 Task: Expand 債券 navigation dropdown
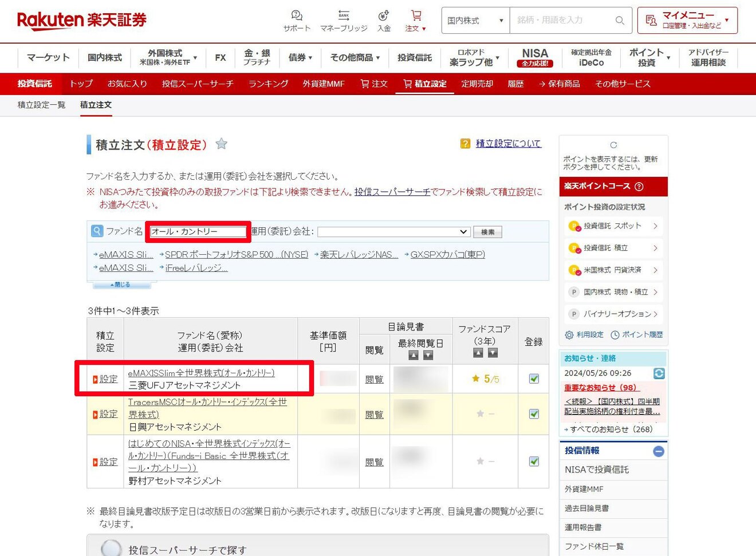point(300,58)
